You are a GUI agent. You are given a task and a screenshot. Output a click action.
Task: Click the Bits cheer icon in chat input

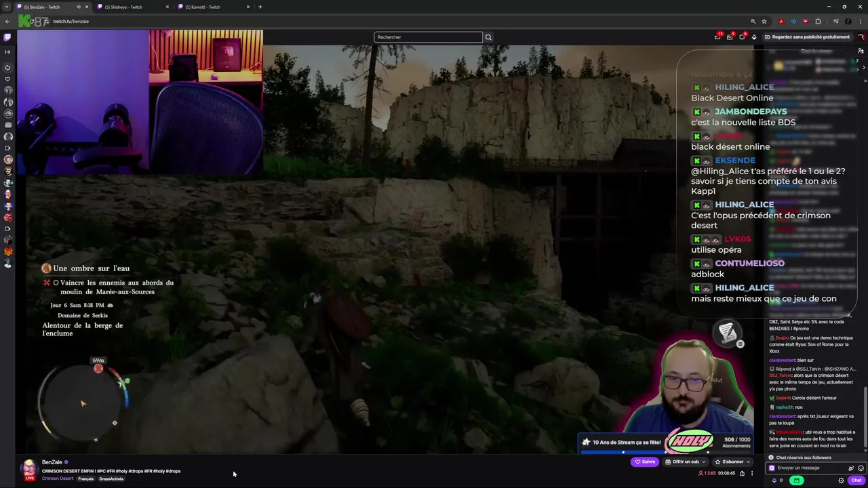pyautogui.click(x=851, y=468)
